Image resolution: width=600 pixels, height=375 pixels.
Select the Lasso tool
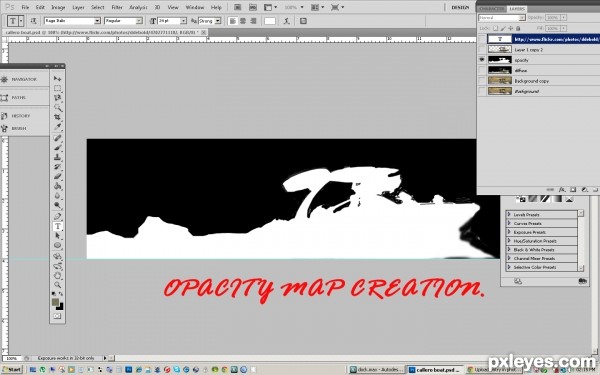[57, 98]
